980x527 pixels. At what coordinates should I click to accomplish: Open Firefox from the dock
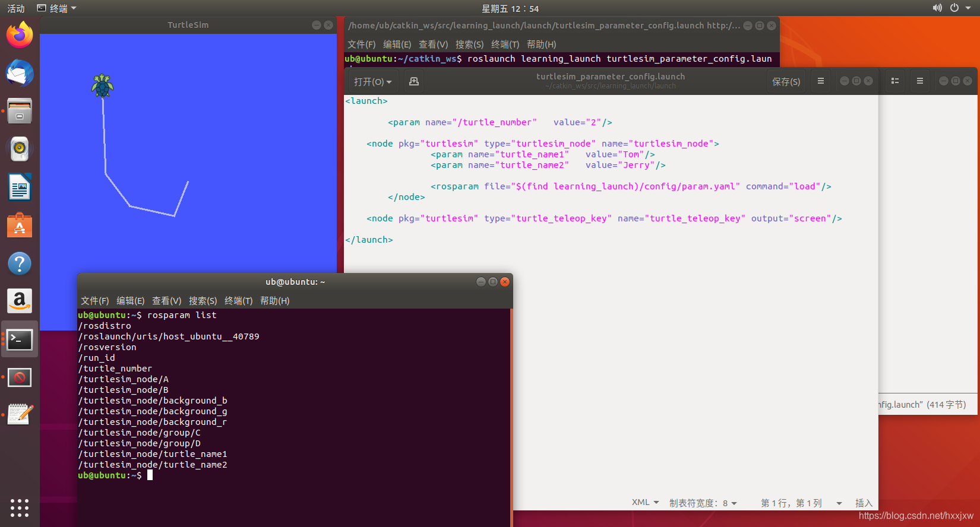point(20,35)
